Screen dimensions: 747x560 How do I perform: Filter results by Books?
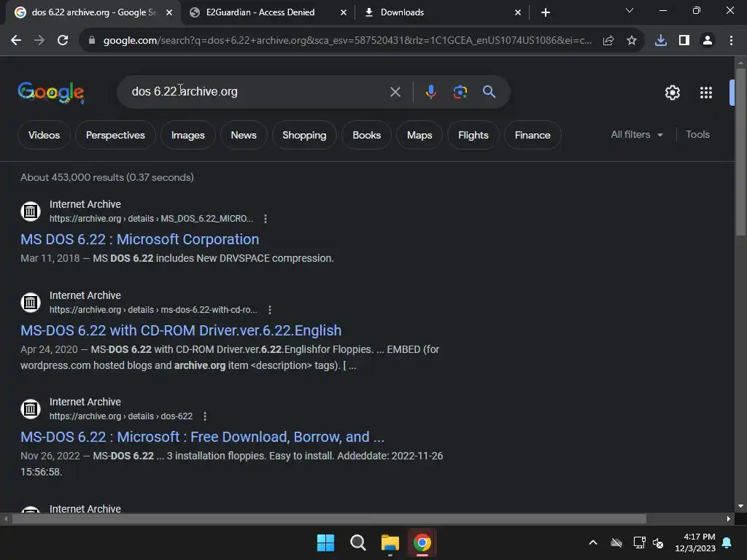366,135
